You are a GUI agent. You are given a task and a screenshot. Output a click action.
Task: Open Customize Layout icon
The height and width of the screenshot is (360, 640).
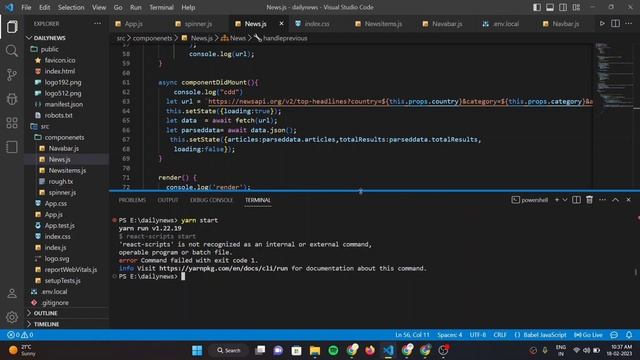[576, 7]
